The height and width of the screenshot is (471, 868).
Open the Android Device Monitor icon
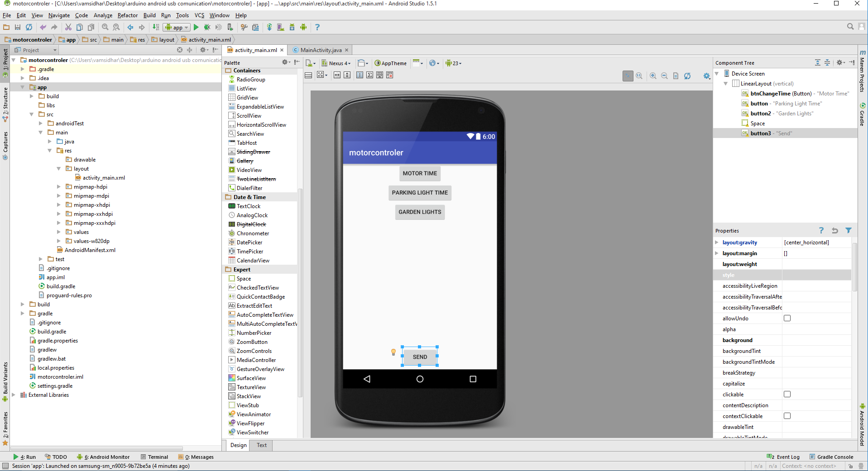click(303, 27)
